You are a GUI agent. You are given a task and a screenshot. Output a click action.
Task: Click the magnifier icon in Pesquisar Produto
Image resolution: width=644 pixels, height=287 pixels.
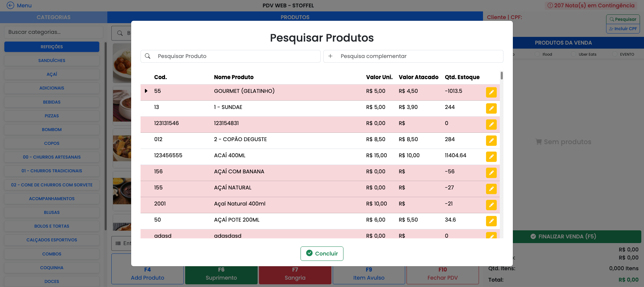[x=148, y=56]
